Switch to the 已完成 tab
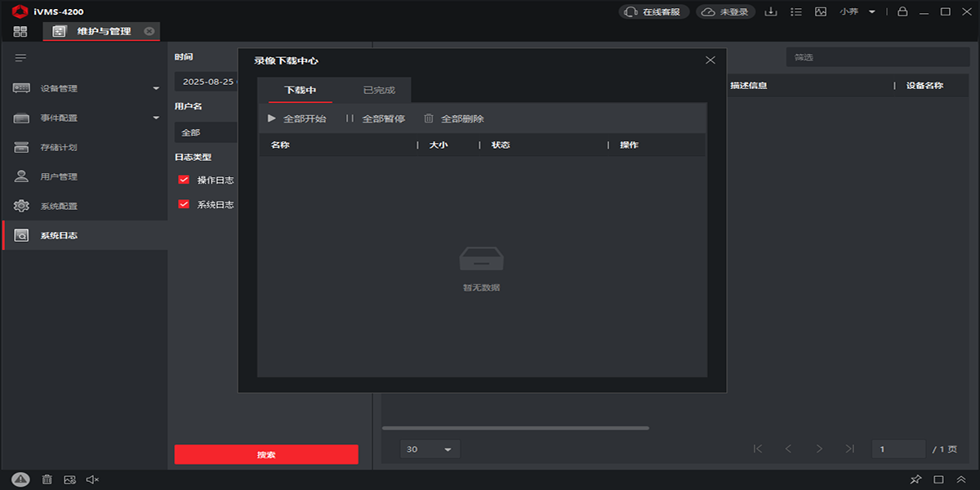Image resolution: width=980 pixels, height=490 pixels. click(x=379, y=90)
